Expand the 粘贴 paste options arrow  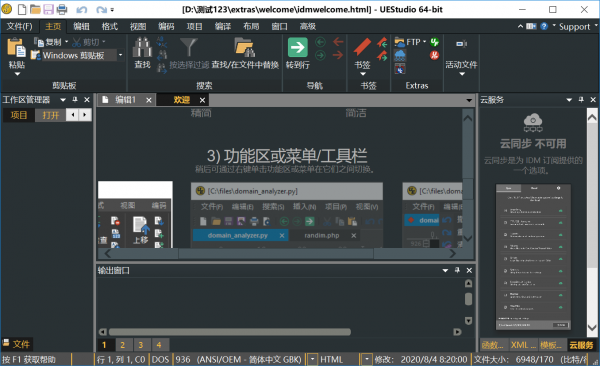[x=17, y=74]
